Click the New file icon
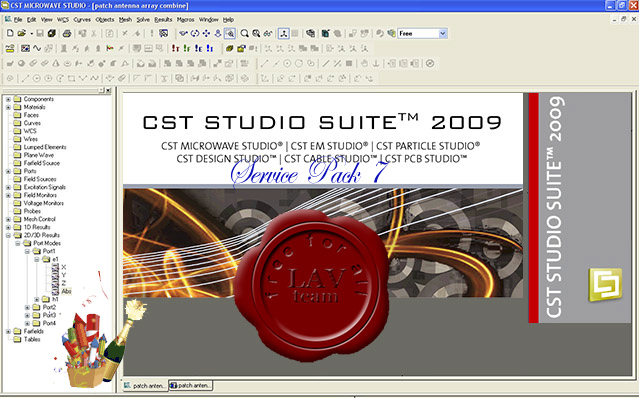This screenshot has height=398, width=639. (10, 33)
